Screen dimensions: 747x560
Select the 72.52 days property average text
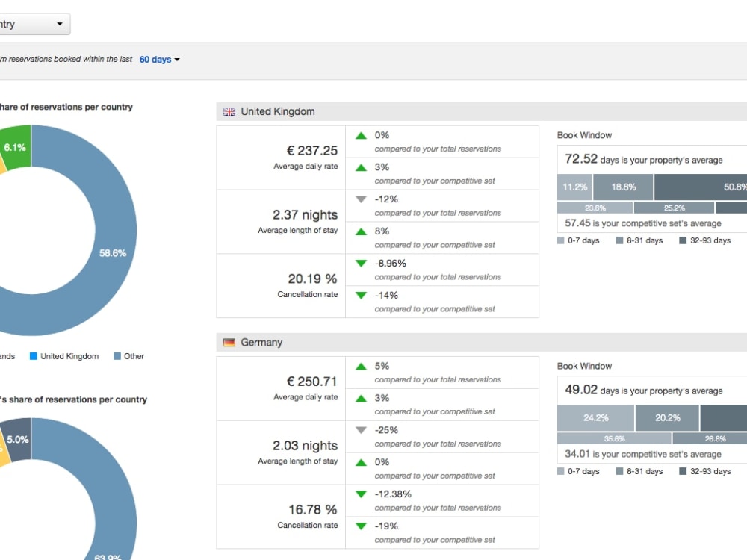point(644,159)
